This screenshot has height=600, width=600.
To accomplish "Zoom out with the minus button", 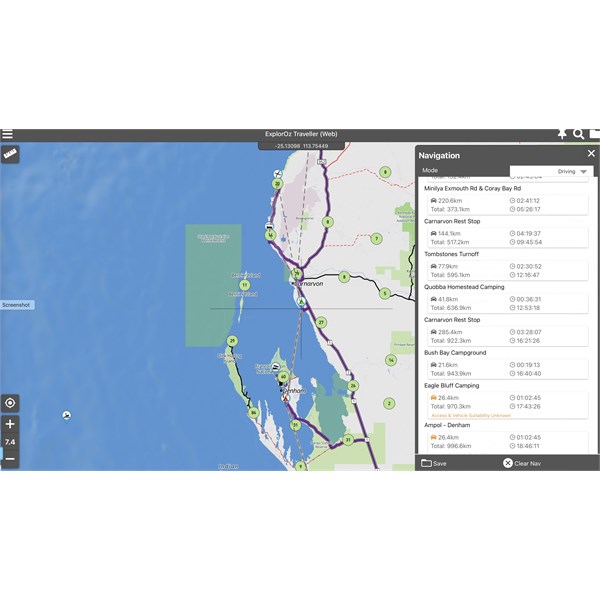I will (10, 458).
